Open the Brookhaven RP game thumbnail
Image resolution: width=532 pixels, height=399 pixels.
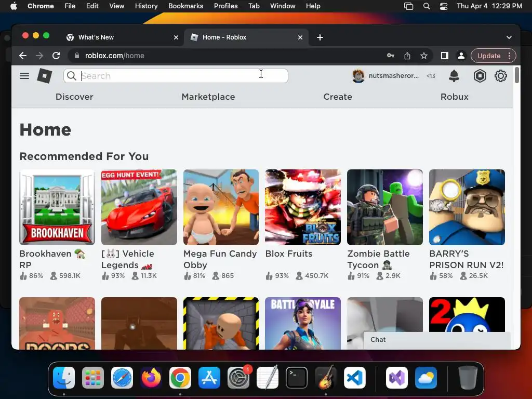click(57, 207)
